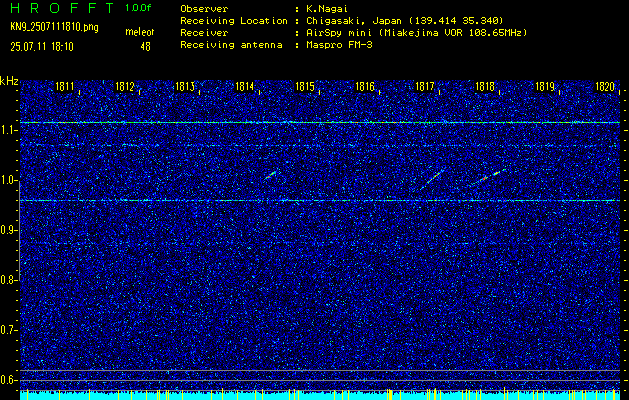Image resolution: width=629 pixels, height=400 pixels.
Task: Click the 1814 time marker
Action: coord(244,86)
